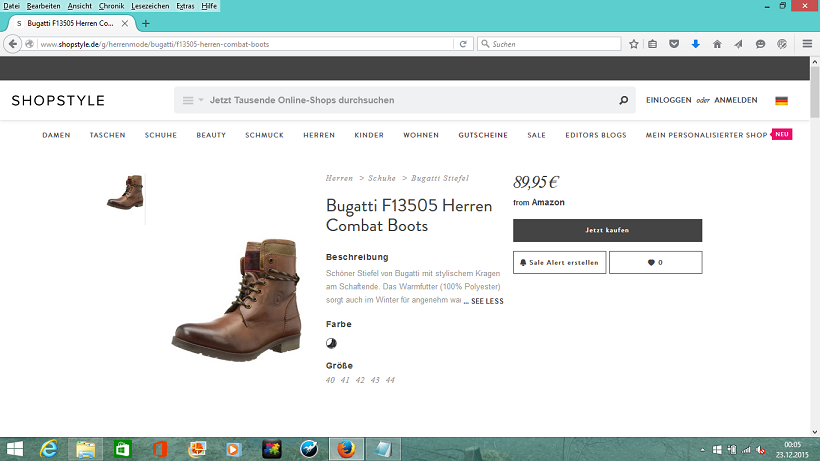Open the downloads arrow icon
Screen dimensions: 820x461
coord(696,44)
